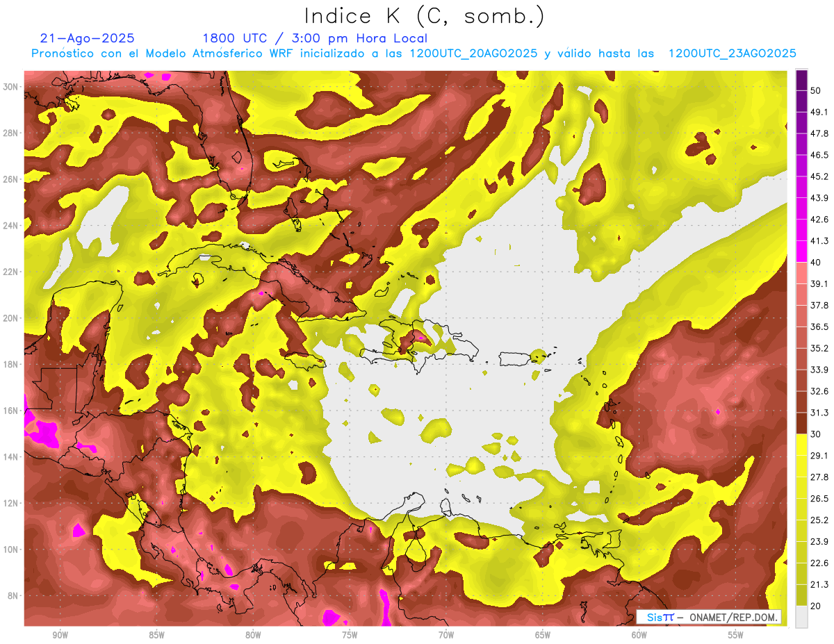This screenshot has width=834, height=644.
Task: Click latitude label "28N"
Action: (x=12, y=133)
